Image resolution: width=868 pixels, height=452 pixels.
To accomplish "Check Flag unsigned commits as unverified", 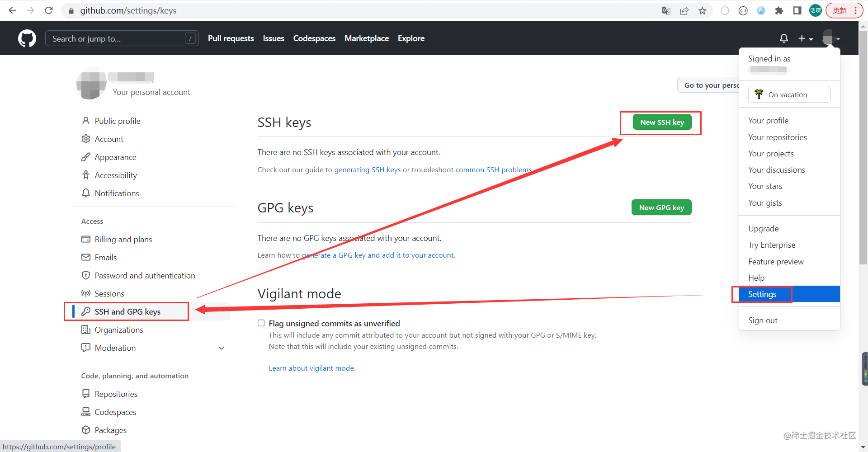I will [x=261, y=323].
